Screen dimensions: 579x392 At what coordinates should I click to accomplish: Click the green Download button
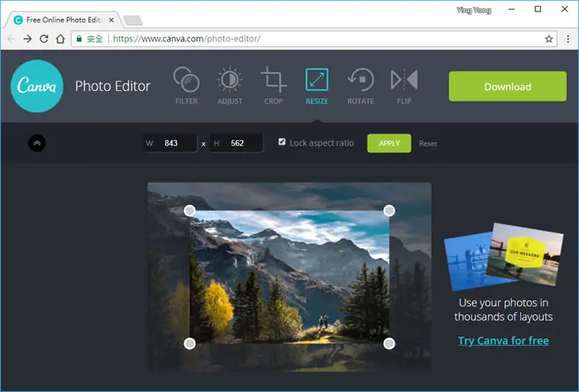[x=507, y=86]
